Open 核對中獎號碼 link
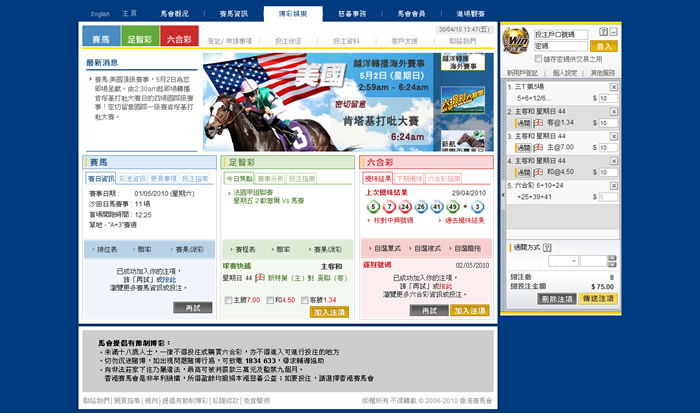Image resolution: width=700 pixels, height=413 pixels. click(393, 221)
